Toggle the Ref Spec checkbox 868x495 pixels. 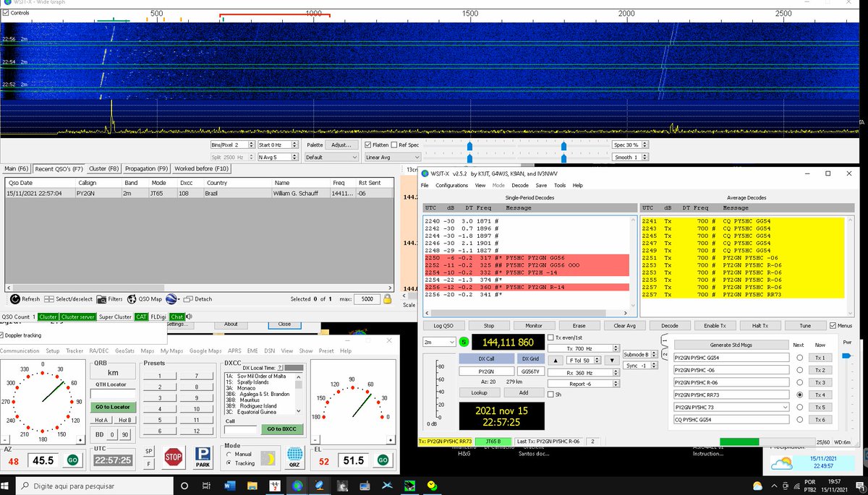pos(393,145)
